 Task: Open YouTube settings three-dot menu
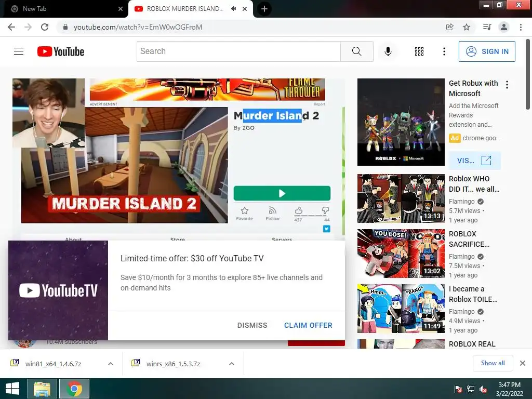(x=444, y=51)
